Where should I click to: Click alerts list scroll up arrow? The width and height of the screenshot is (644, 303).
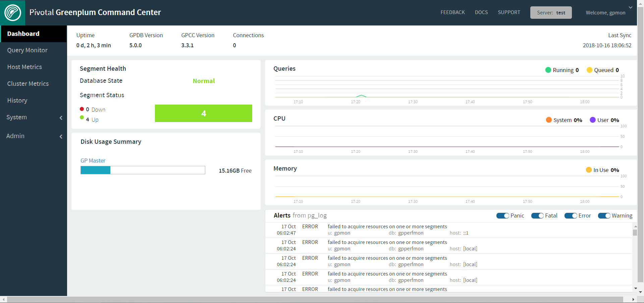[x=635, y=227]
